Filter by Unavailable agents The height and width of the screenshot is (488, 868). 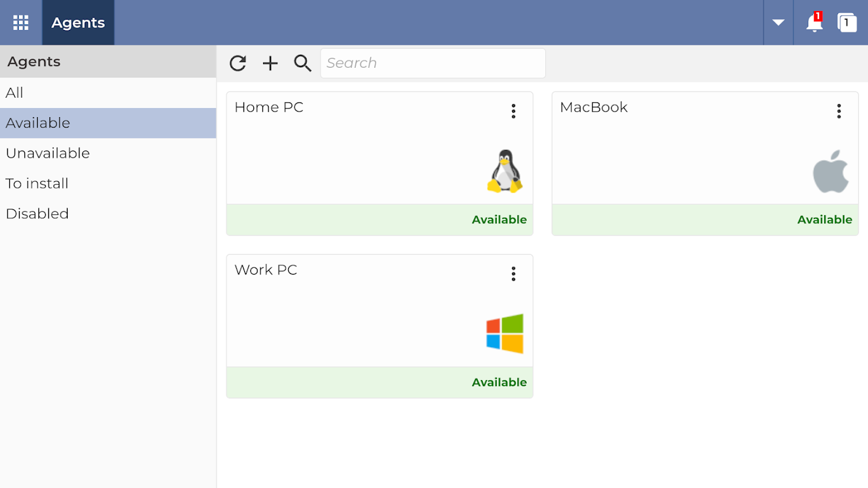[x=48, y=153]
